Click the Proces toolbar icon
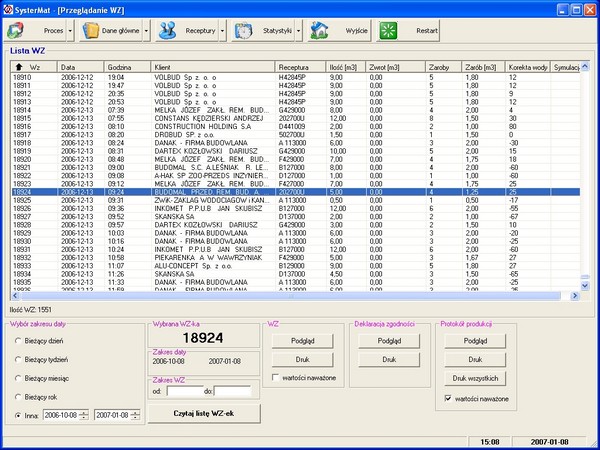Image resolution: width=600 pixels, height=450 pixels. click(15, 31)
